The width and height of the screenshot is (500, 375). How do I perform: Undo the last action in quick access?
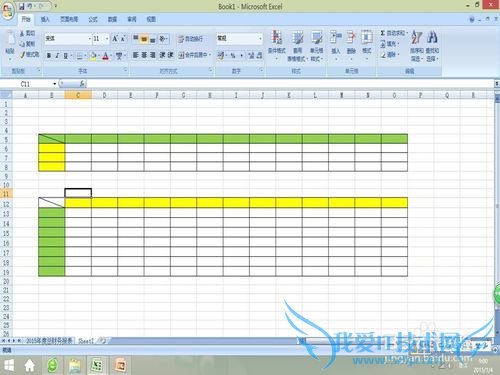tap(30, 6)
